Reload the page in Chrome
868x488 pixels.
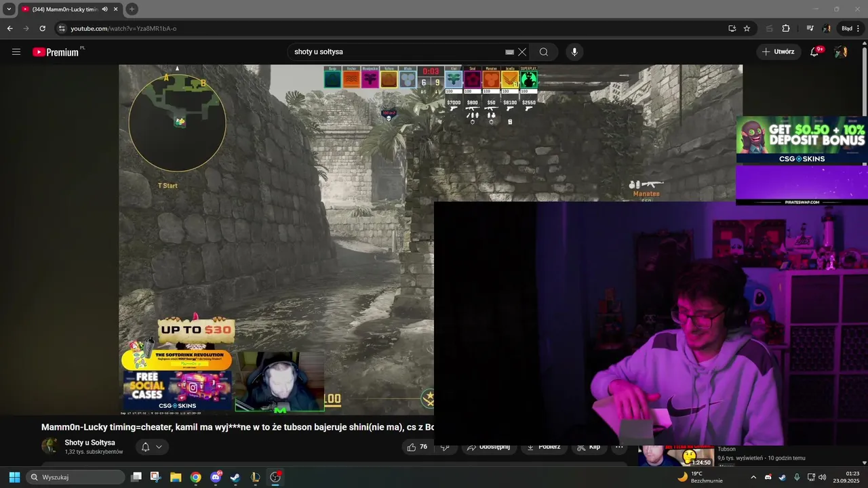(x=42, y=28)
